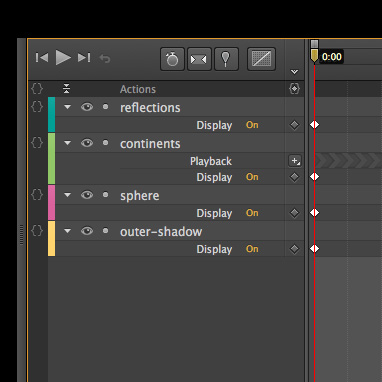Toggle visibility of the continents layer
Viewport: 382px width, 382px height.
[87, 143]
